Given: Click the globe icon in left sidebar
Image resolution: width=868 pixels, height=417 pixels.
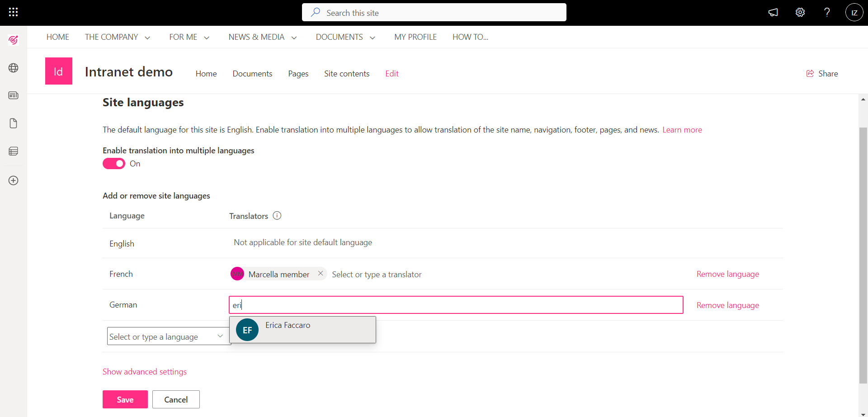Looking at the screenshot, I should tap(13, 68).
